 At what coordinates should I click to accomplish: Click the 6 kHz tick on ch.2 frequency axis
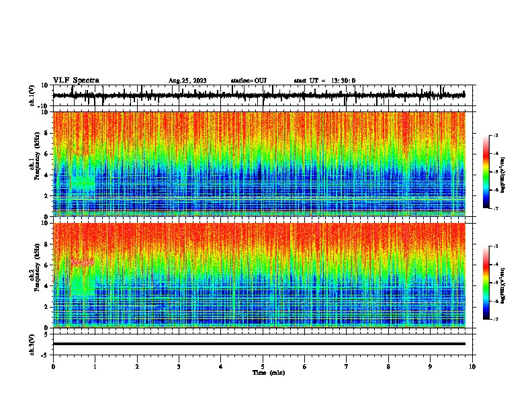46,265
